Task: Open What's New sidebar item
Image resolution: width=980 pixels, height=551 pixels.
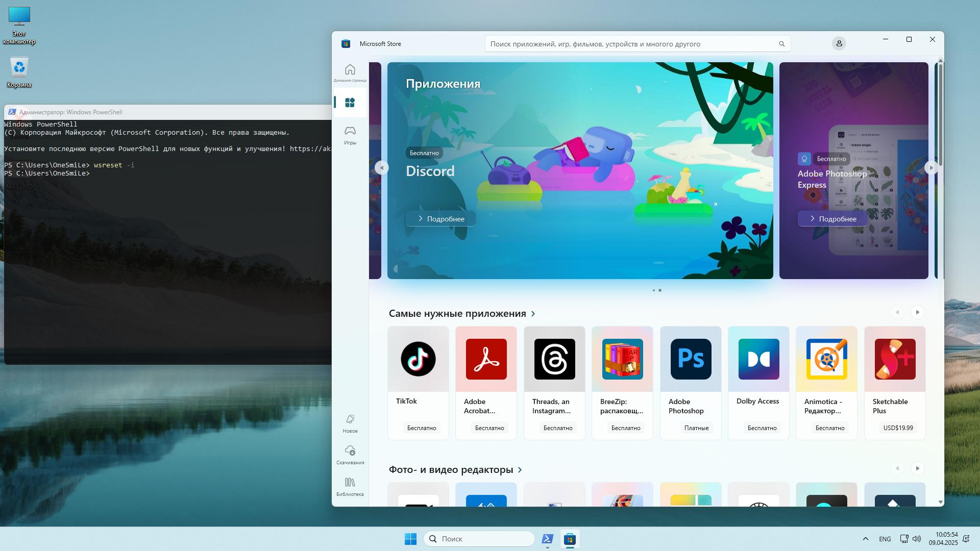Action: [350, 423]
